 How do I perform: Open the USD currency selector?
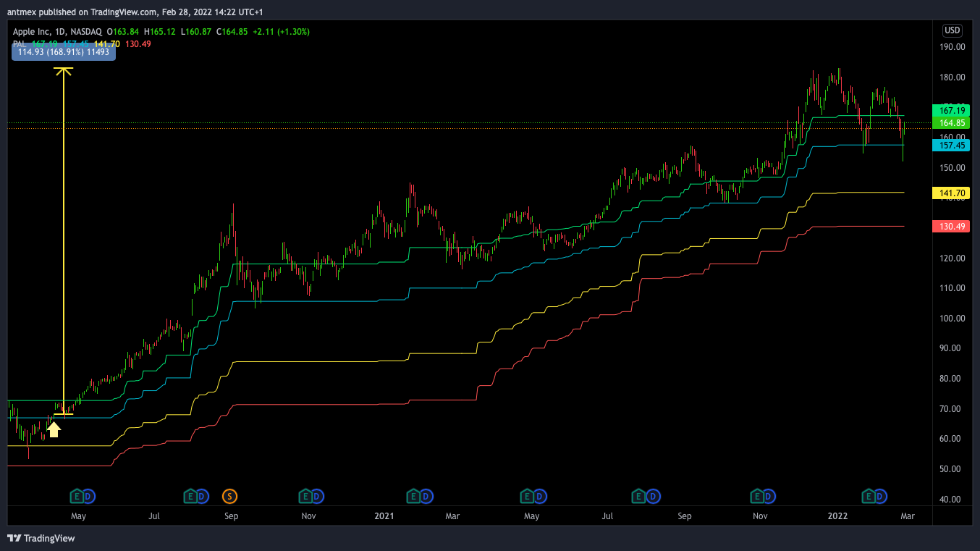click(x=952, y=30)
